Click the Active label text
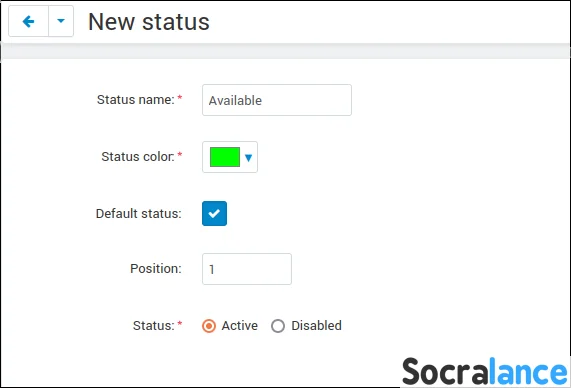The width and height of the screenshot is (571, 388). coord(240,326)
